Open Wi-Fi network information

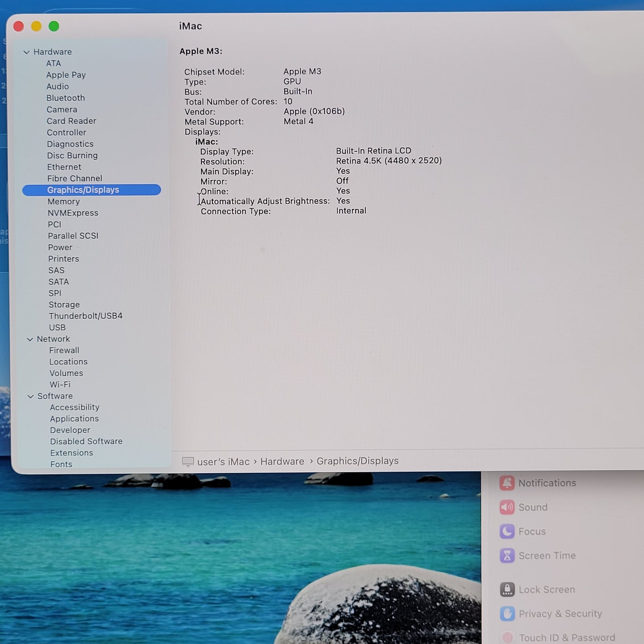point(60,385)
